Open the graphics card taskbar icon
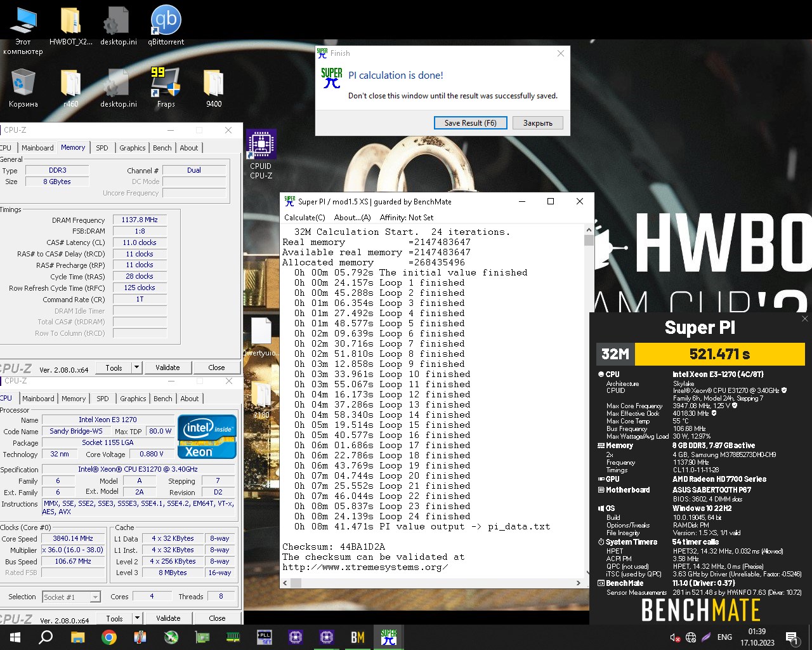Image resolution: width=812 pixels, height=650 pixels. tap(202, 637)
